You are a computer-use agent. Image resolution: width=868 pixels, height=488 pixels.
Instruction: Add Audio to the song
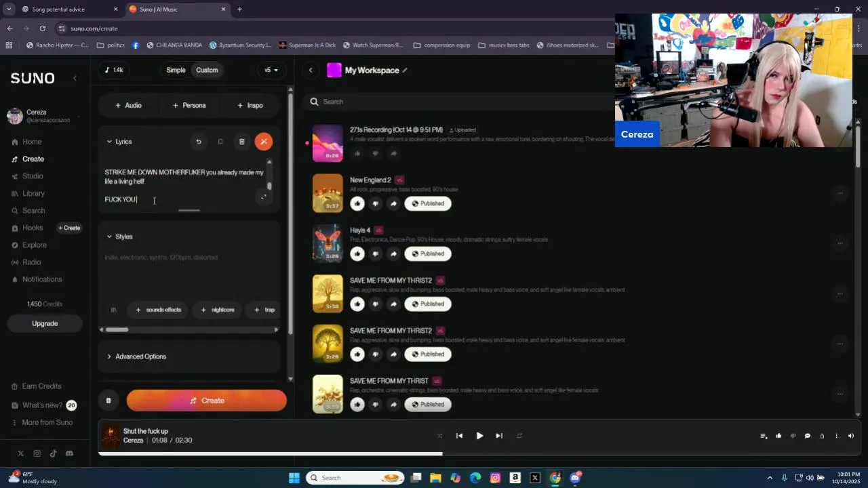tap(128, 105)
